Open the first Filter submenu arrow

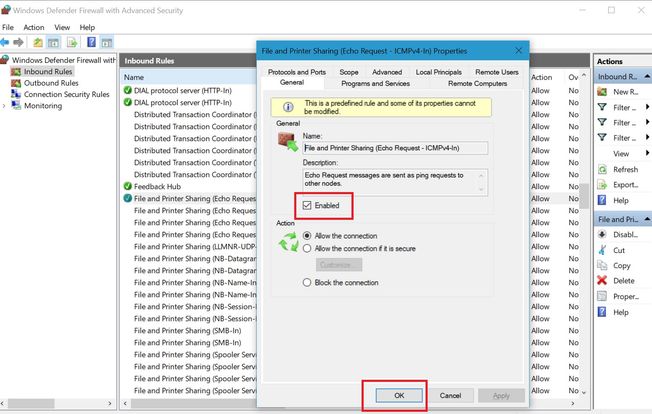pyautogui.click(x=647, y=107)
